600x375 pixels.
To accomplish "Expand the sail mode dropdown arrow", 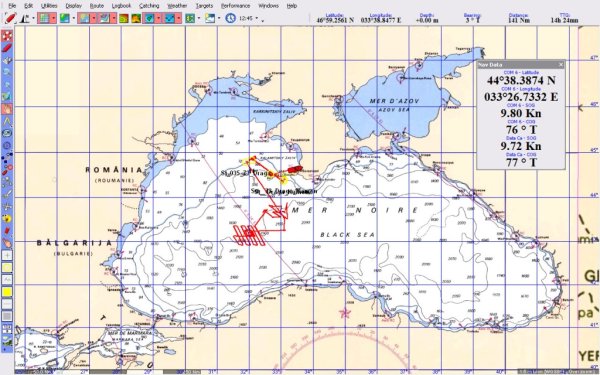I will (x=33, y=18).
